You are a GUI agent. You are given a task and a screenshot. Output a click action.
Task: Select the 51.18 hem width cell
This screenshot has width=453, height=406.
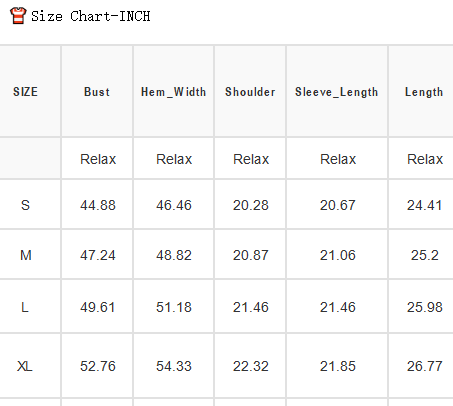pos(174,307)
